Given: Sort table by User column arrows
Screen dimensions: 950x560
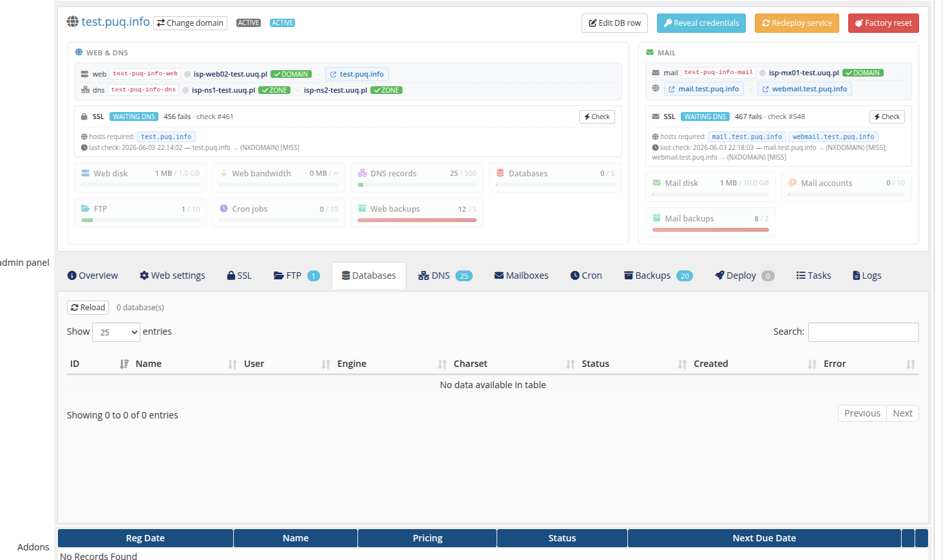Looking at the screenshot, I should coord(326,364).
